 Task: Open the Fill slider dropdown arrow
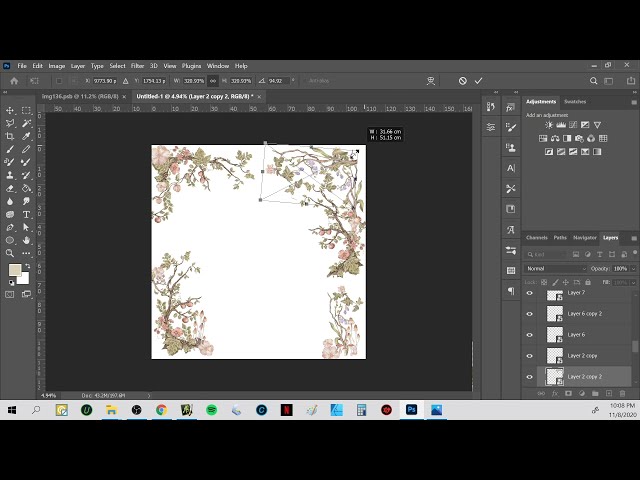(633, 282)
